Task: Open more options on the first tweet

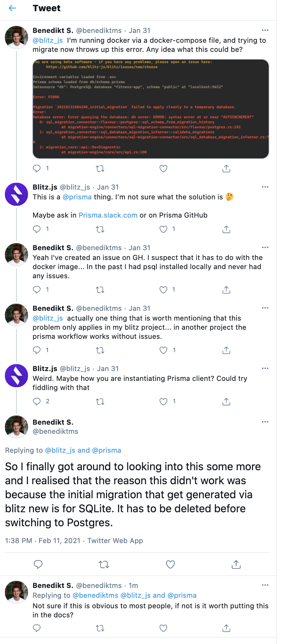Action: point(265,30)
